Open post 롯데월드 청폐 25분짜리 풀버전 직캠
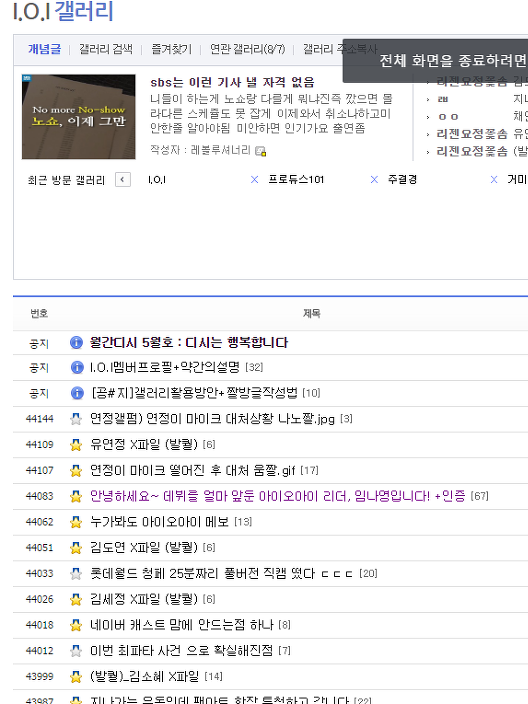This screenshot has width=528, height=704. tap(221, 573)
